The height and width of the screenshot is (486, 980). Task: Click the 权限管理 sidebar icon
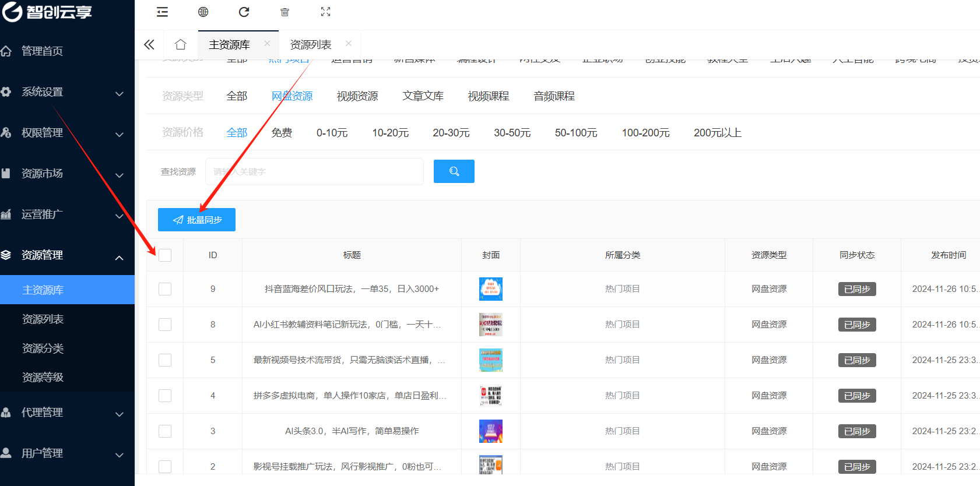(x=6, y=132)
